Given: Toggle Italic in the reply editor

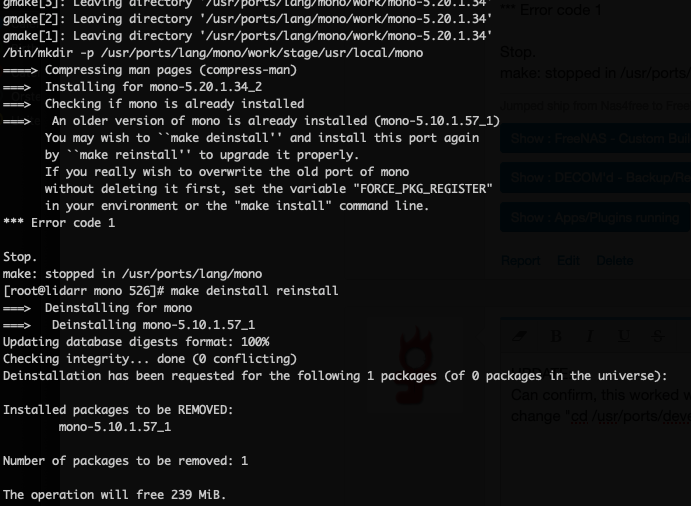Looking at the screenshot, I should point(590,336).
